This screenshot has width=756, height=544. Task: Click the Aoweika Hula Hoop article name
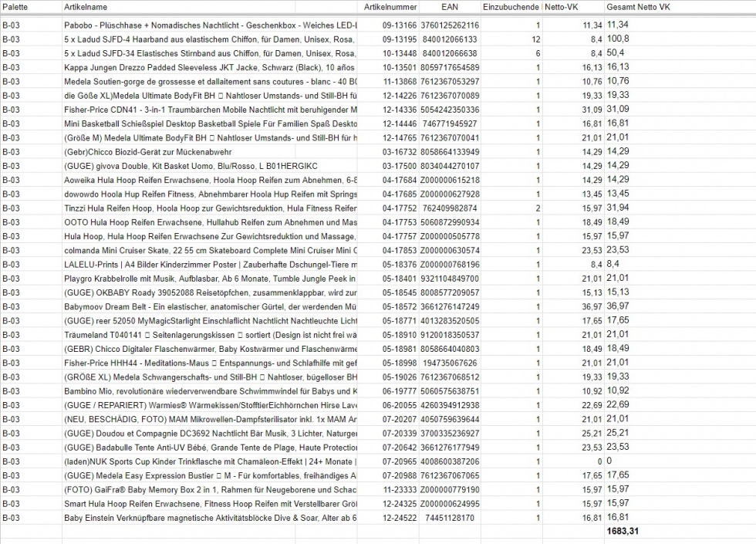(210, 180)
